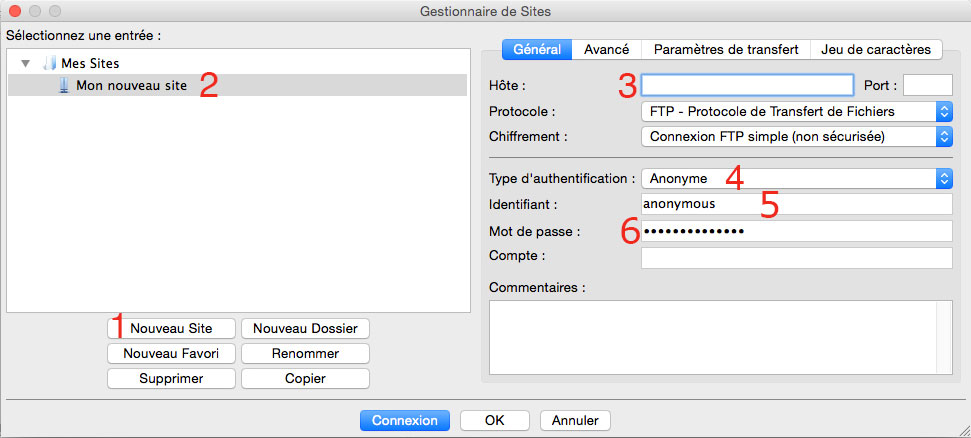Image resolution: width=971 pixels, height=438 pixels.
Task: Click the Commentaires text area
Action: 721,338
